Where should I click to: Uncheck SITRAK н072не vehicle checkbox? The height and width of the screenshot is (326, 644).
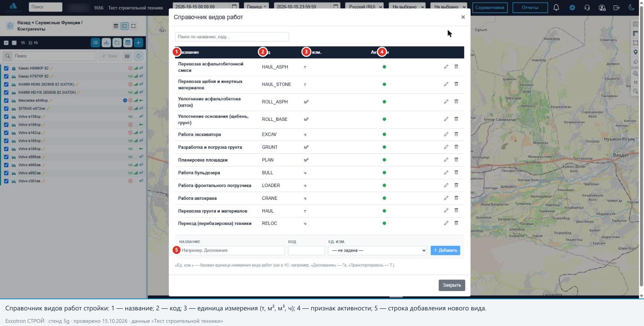[6, 109]
